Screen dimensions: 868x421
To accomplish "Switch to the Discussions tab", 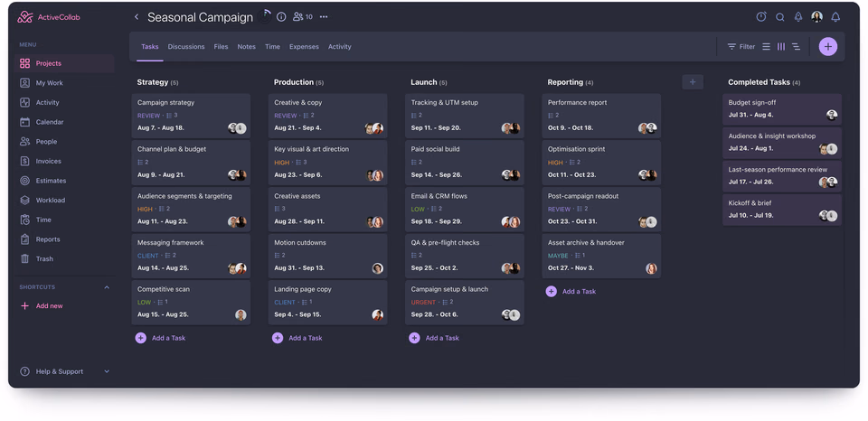I will point(186,47).
